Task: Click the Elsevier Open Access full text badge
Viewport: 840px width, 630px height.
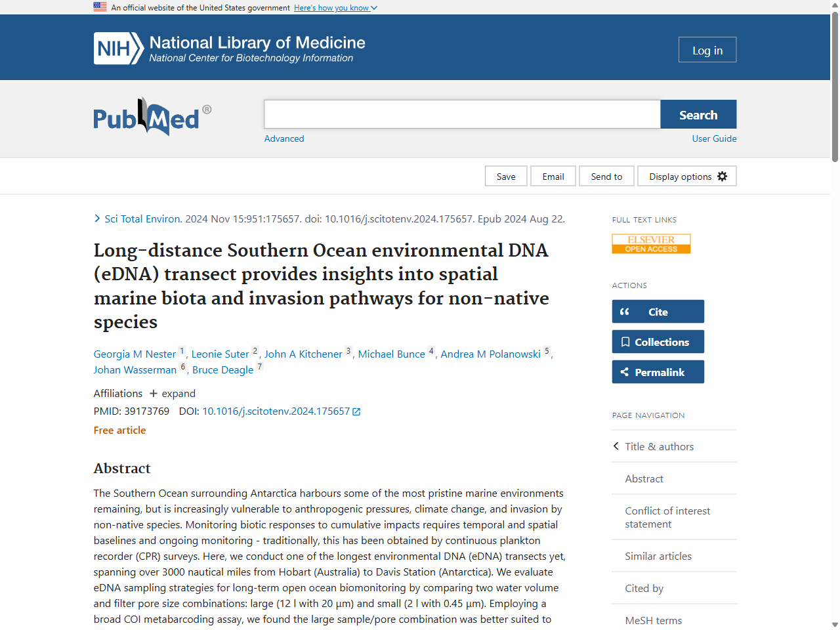Action: point(651,243)
